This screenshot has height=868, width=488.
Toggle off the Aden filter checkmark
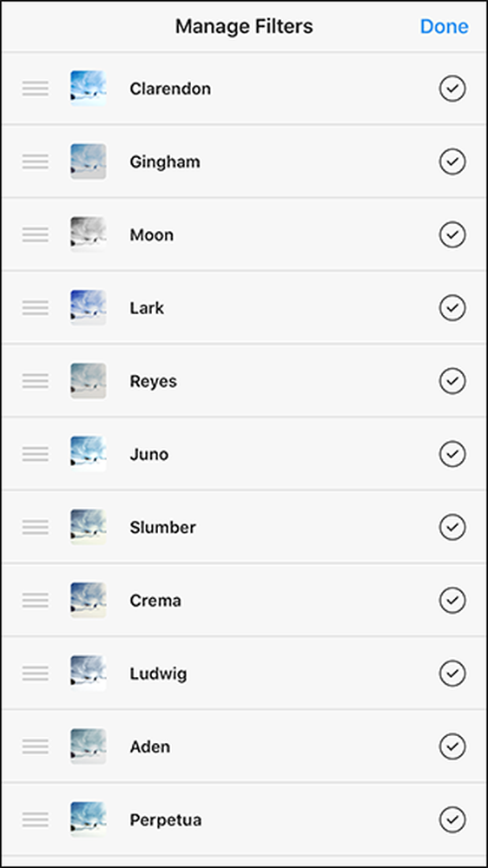[452, 746]
